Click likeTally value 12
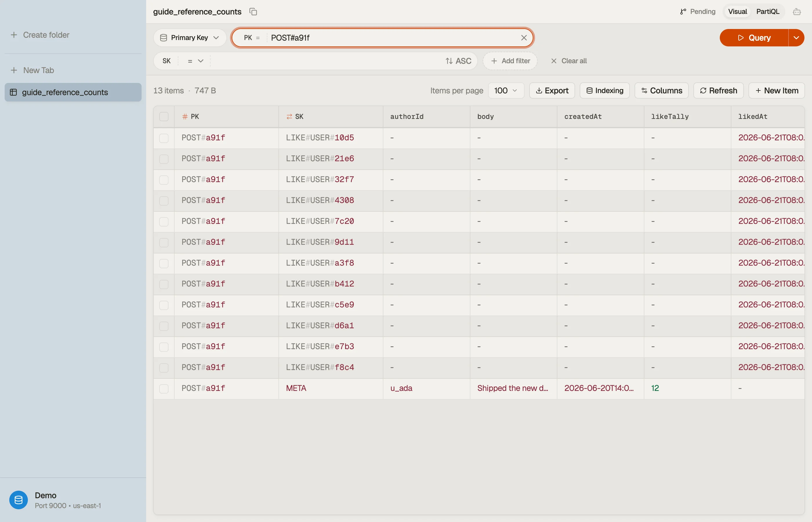812x522 pixels. point(655,388)
